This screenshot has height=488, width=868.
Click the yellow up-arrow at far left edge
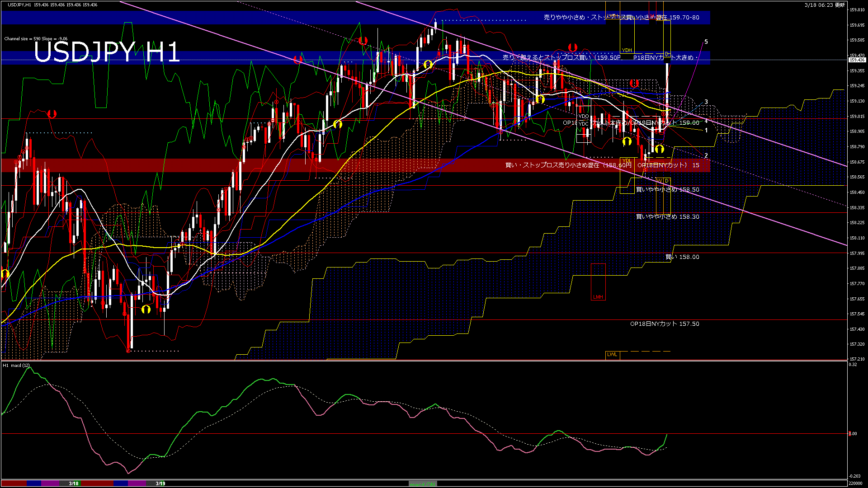coord(5,274)
